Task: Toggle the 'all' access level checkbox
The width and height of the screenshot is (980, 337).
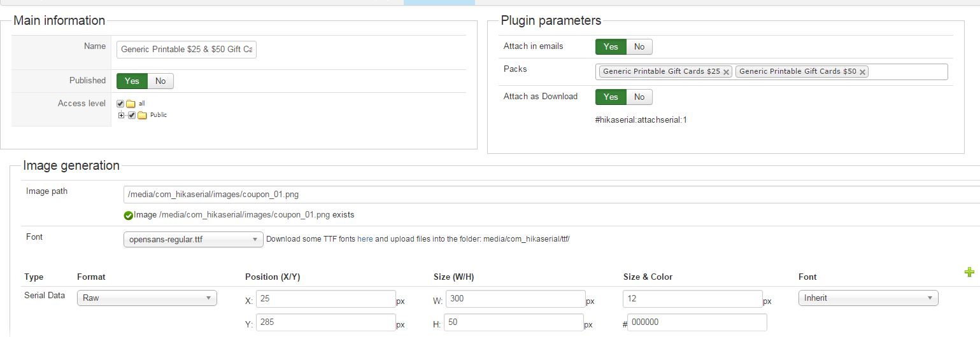Action: point(120,104)
